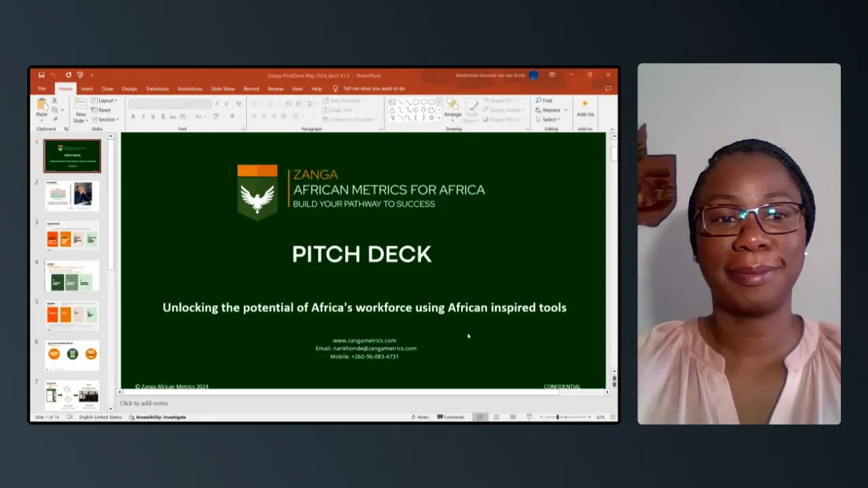Apply Bold formatting
Image resolution: width=868 pixels, height=488 pixels.
133,117
